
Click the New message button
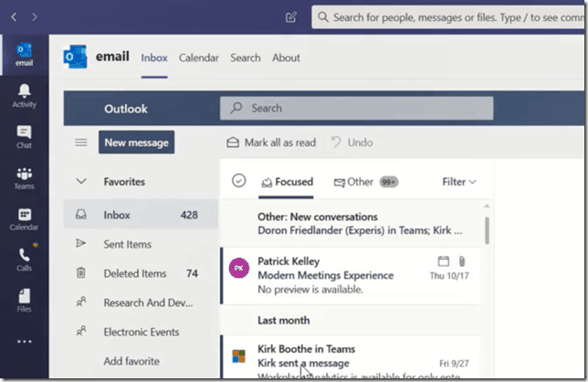pyautogui.click(x=136, y=143)
